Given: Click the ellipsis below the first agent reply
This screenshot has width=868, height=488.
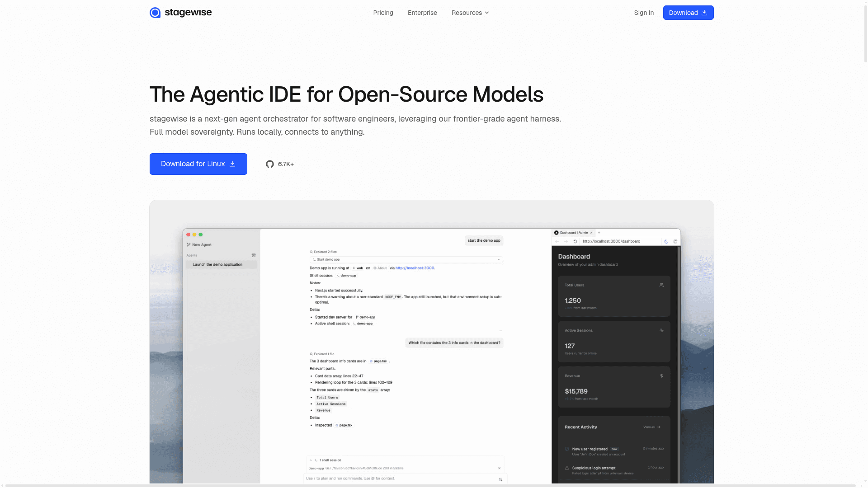Looking at the screenshot, I should point(500,331).
